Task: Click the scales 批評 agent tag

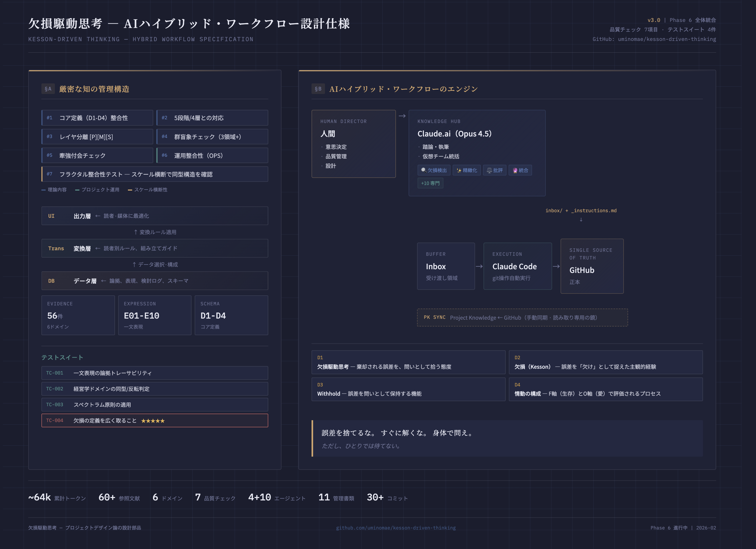Action: tap(495, 170)
